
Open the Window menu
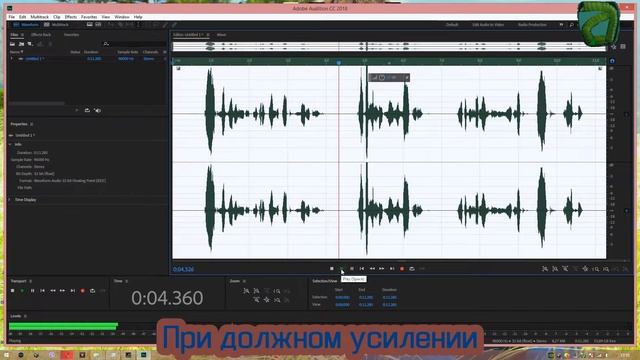[122, 17]
